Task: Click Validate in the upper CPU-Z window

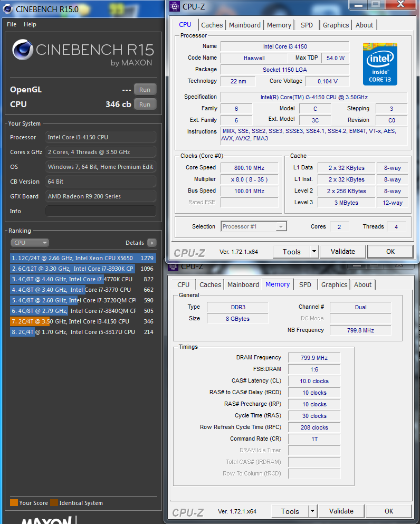Action: pos(343,252)
